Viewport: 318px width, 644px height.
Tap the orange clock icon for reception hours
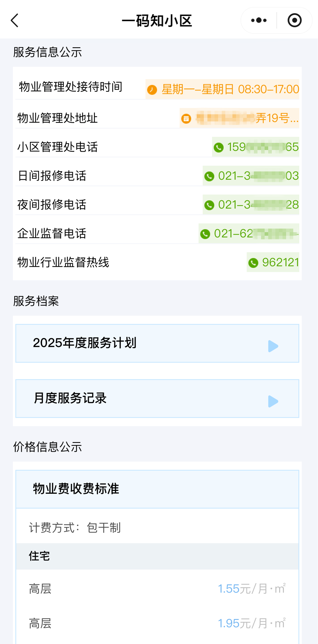tap(152, 90)
